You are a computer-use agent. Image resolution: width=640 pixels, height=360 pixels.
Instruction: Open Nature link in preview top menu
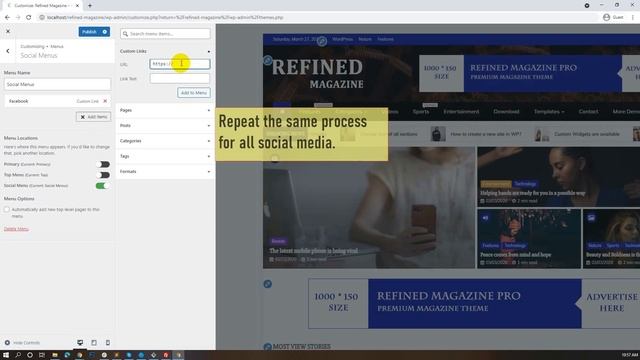365,39
